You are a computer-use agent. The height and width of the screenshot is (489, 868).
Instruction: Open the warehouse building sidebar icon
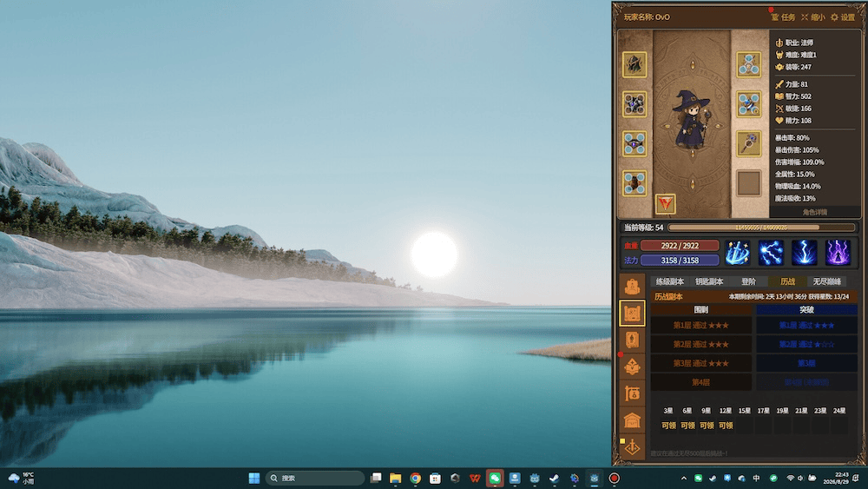point(632,420)
